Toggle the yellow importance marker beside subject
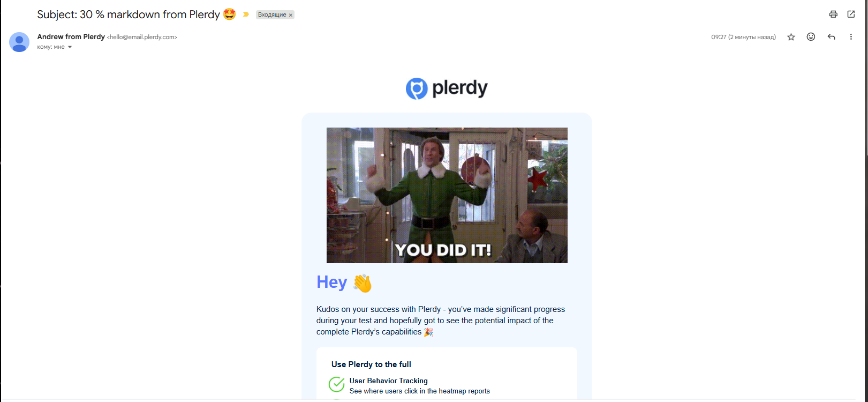Image resolution: width=868 pixels, height=402 pixels. [246, 14]
